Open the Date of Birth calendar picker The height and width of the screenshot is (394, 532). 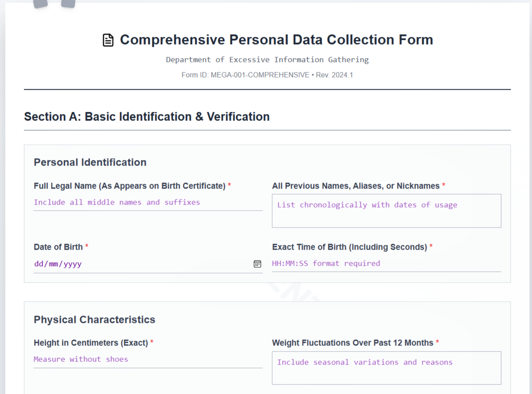[x=257, y=264]
